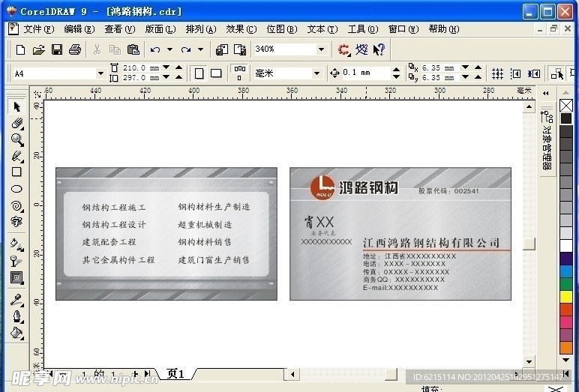Click the Corel application launcher icon

coord(343,49)
